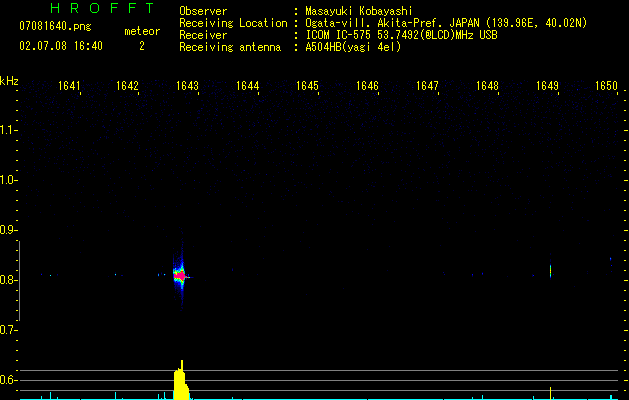
Task: Click frequency axis label 0.7
Action: pos(8,330)
